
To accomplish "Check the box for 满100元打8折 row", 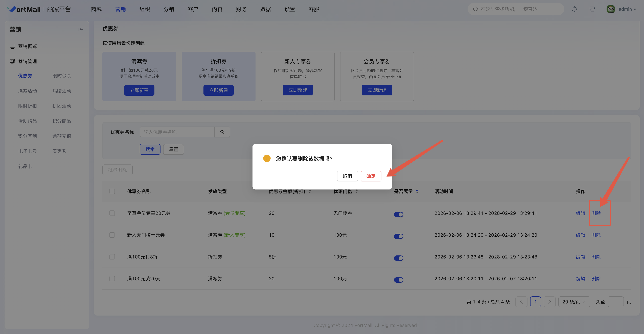I will coord(112,257).
